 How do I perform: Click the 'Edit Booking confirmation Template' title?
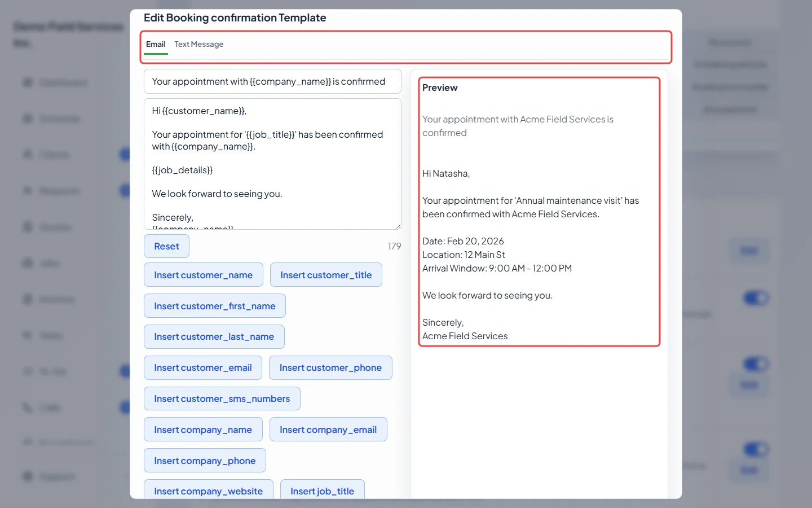[235, 17]
